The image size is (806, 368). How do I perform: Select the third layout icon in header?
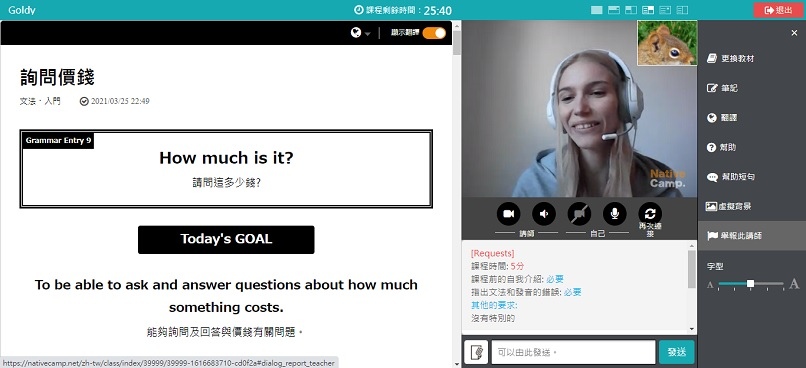[631, 10]
